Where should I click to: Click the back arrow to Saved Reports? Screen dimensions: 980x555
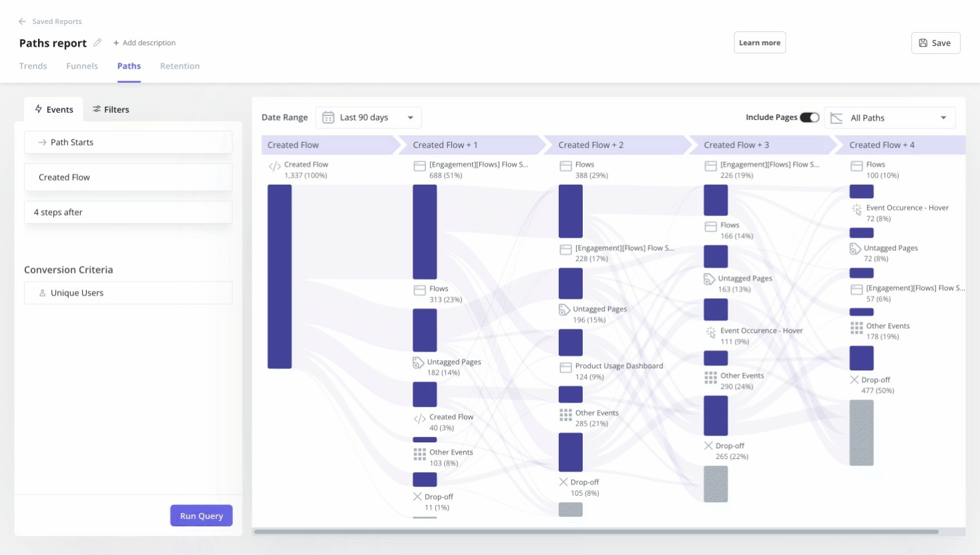click(23, 21)
